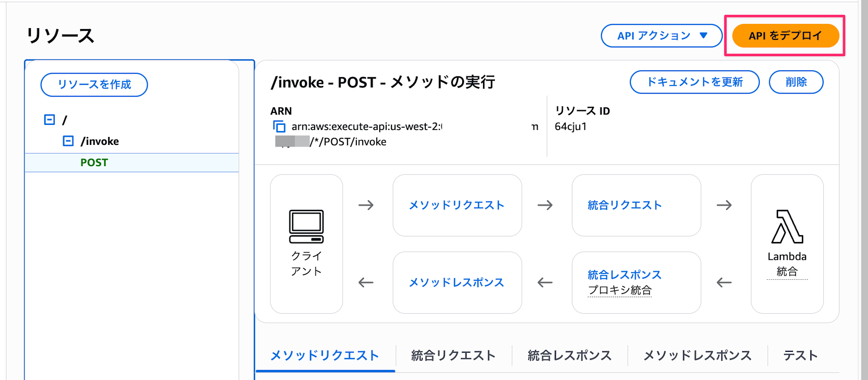The width and height of the screenshot is (868, 380).
Task: Switch to the テスト tab
Action: [x=800, y=356]
